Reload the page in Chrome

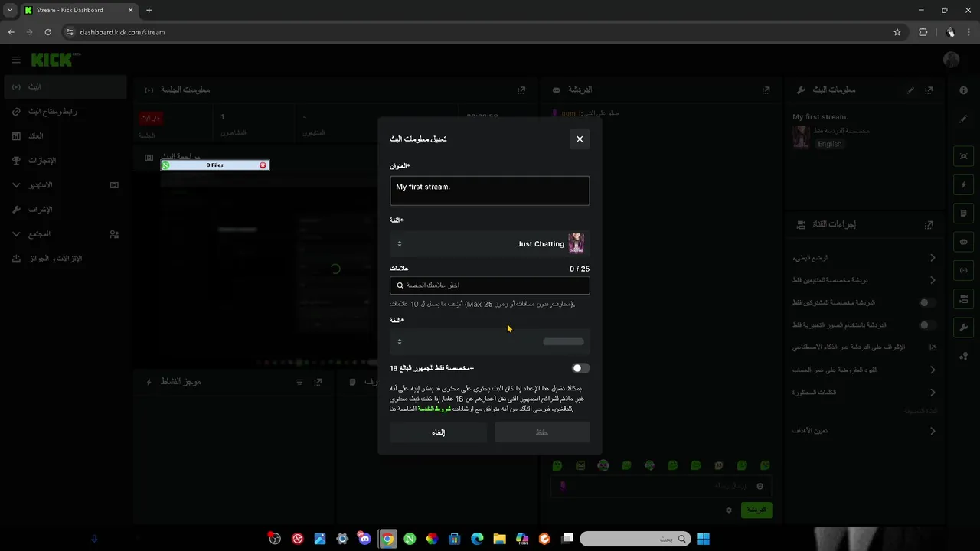point(47,32)
